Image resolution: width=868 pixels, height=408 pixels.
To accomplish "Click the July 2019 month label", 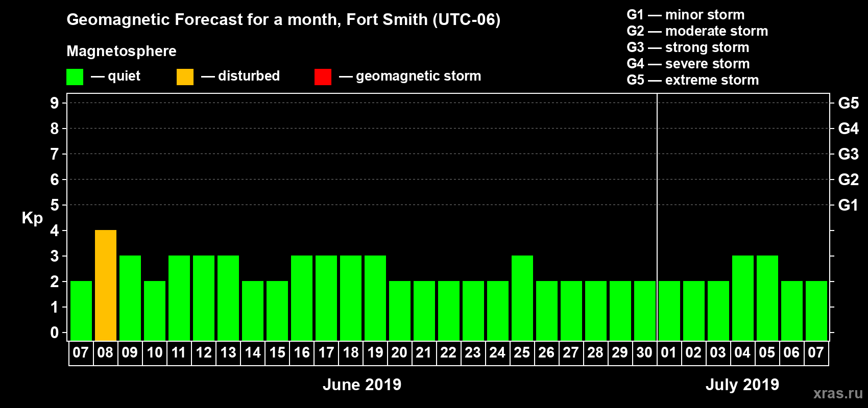I will (x=742, y=385).
